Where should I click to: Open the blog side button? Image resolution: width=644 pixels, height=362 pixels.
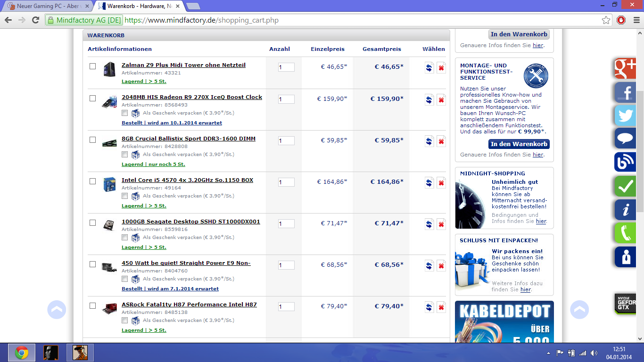tap(625, 163)
